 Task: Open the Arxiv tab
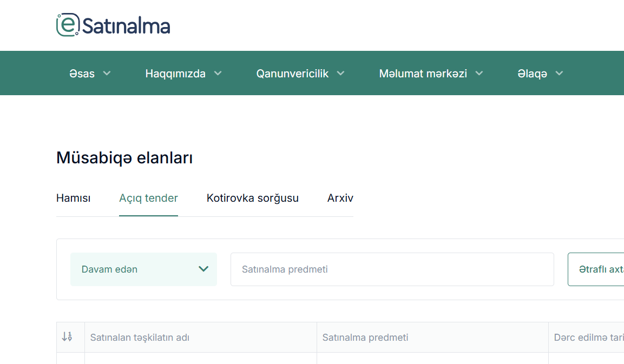pos(340,198)
